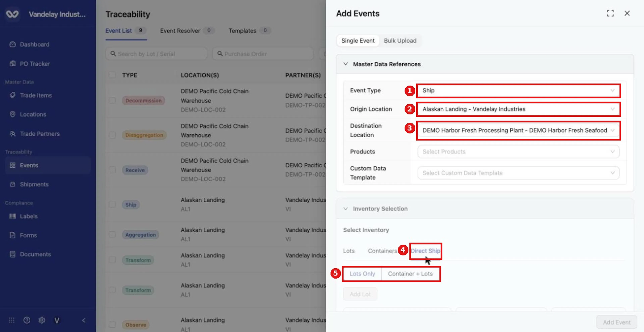The image size is (644, 332).
Task: Tick the select-all checkbox in table header
Action: (x=112, y=75)
